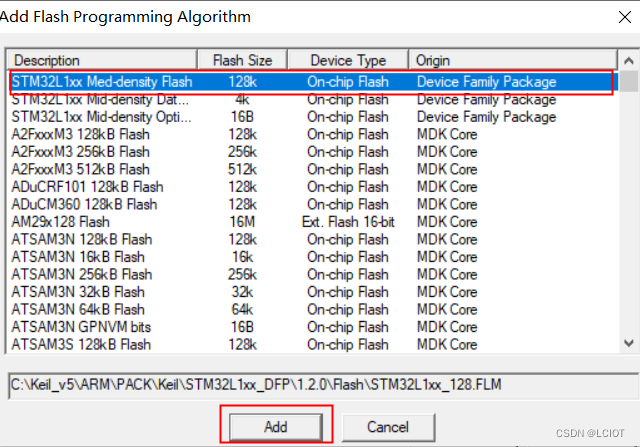Viewport: 640px width, 447px height.
Task: Click the 4k flash size cell
Action: pyautogui.click(x=242, y=100)
